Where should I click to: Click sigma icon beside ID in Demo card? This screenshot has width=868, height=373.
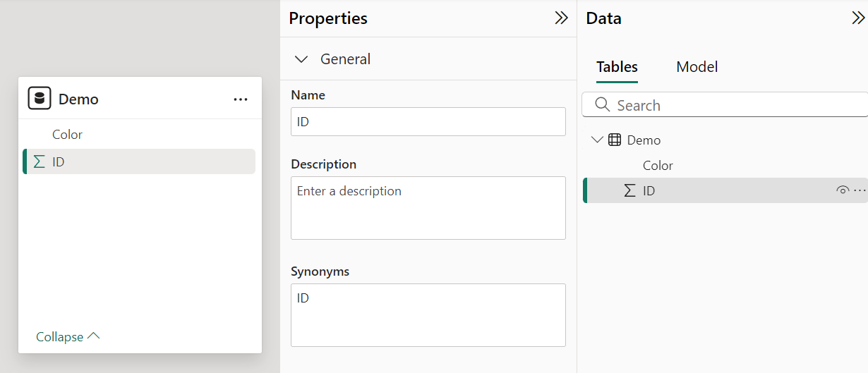(40, 161)
